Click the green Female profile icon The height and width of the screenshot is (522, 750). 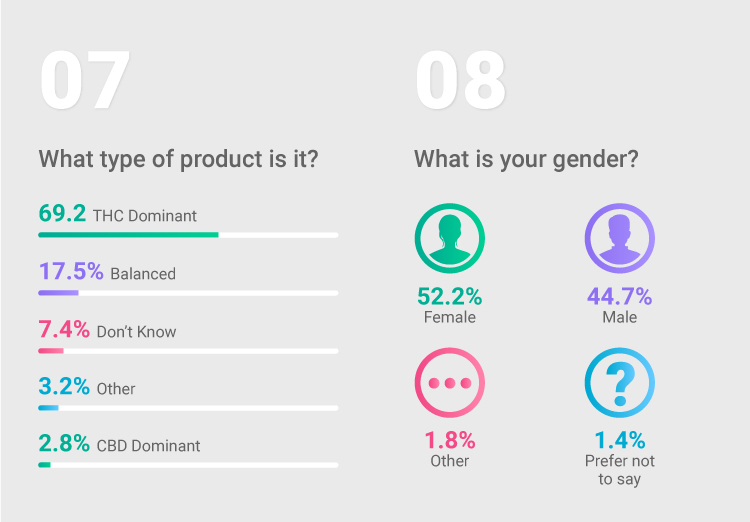pos(450,238)
